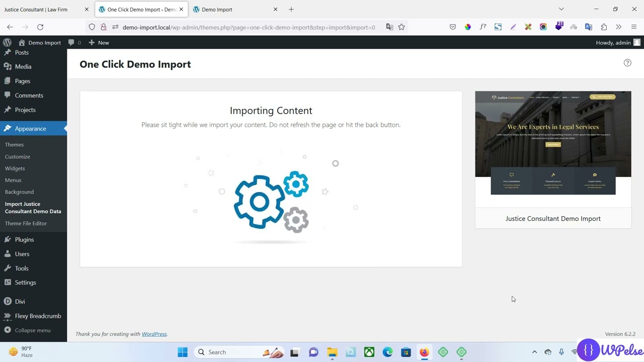644x362 pixels.
Task: Open the Settings sidebar menu
Action: click(25, 283)
